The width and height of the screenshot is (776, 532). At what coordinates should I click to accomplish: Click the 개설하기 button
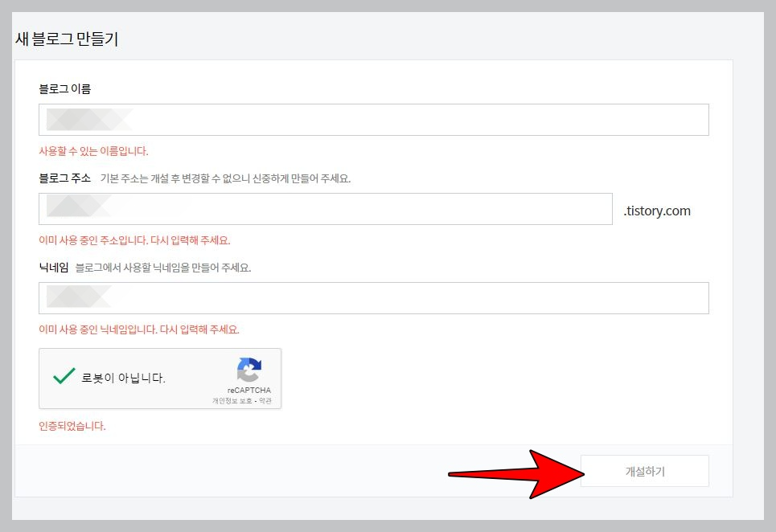pyautogui.click(x=644, y=471)
